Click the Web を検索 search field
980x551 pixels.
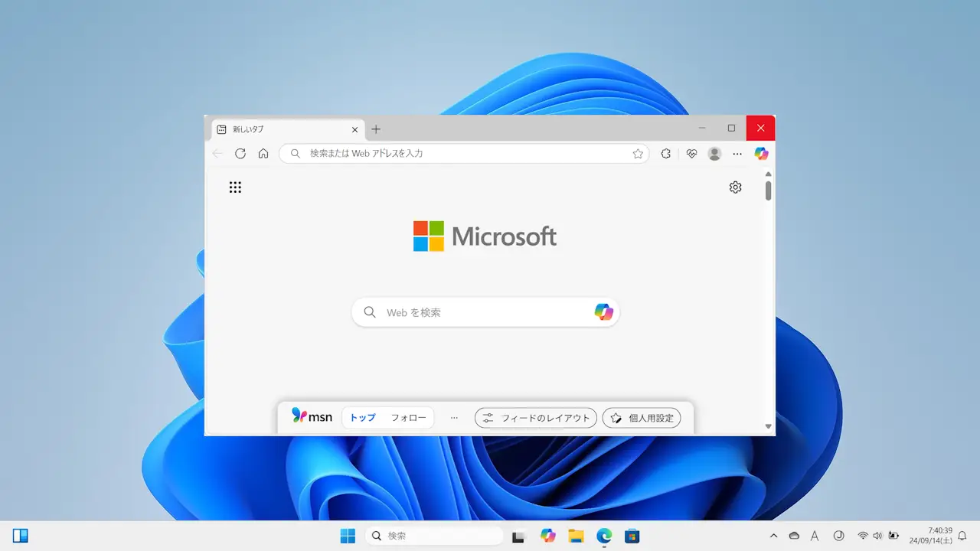click(485, 312)
